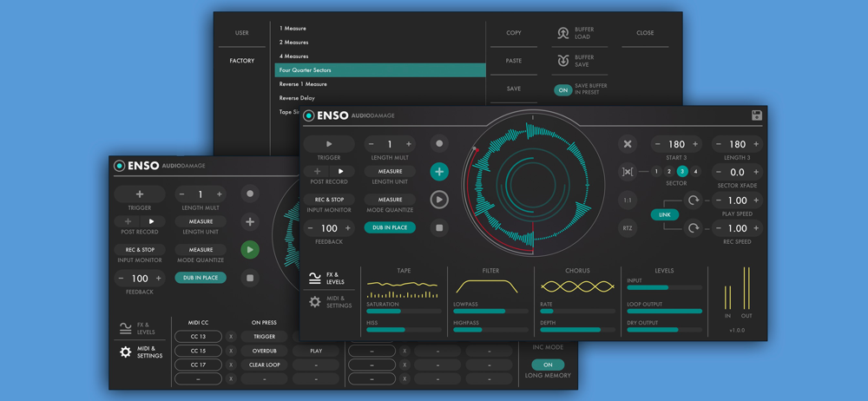This screenshot has width=868, height=401.
Task: Open the LENGTH UNIT MEASURE selector in front window
Action: pyautogui.click(x=390, y=172)
